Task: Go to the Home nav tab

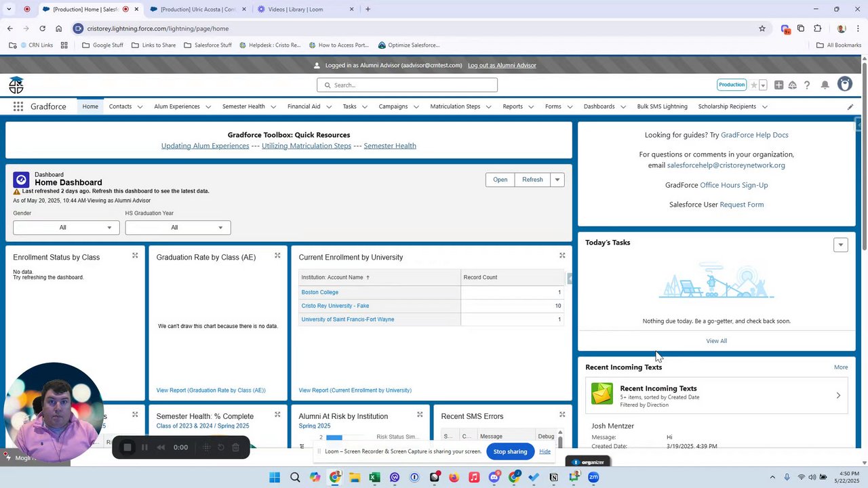Action: [90, 106]
